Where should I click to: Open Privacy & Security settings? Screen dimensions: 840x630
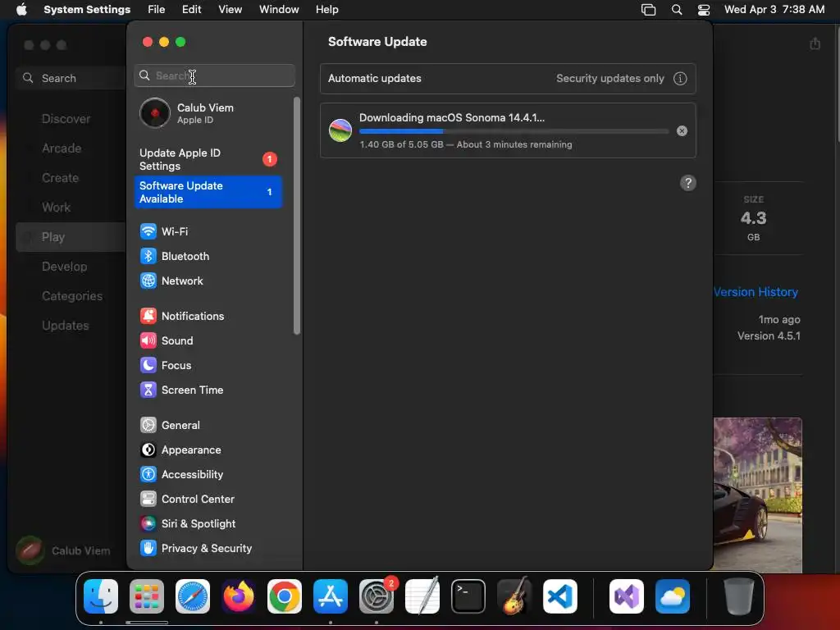[x=196, y=549]
